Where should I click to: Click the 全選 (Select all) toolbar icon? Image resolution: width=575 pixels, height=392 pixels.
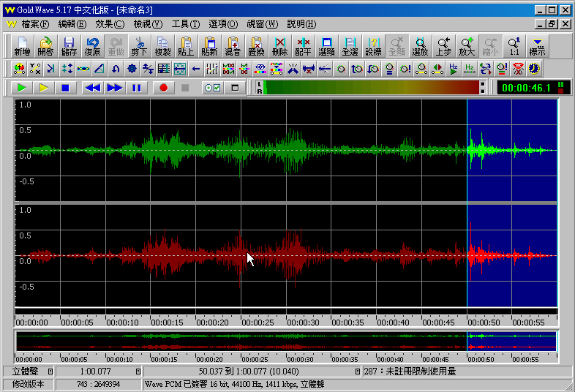tap(350, 47)
